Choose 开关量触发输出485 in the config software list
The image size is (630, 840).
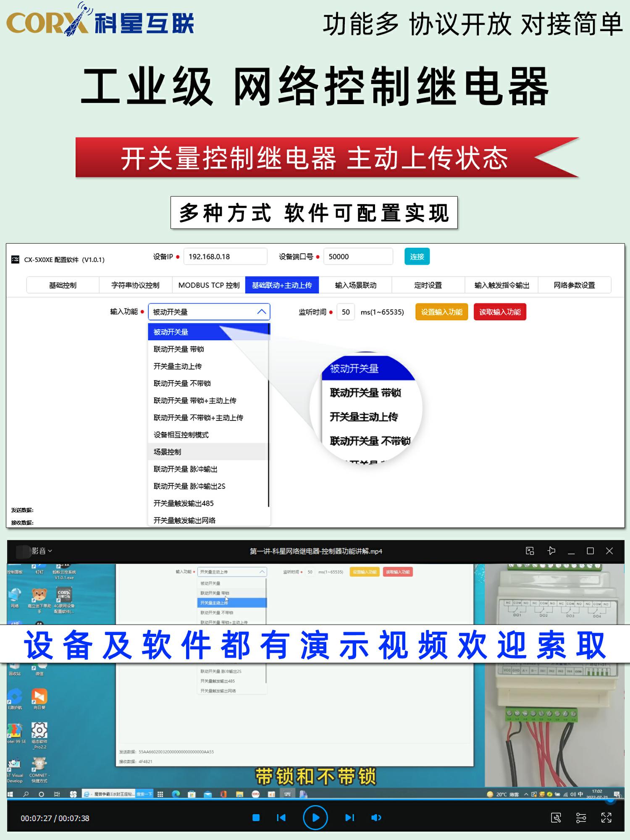coord(209,503)
